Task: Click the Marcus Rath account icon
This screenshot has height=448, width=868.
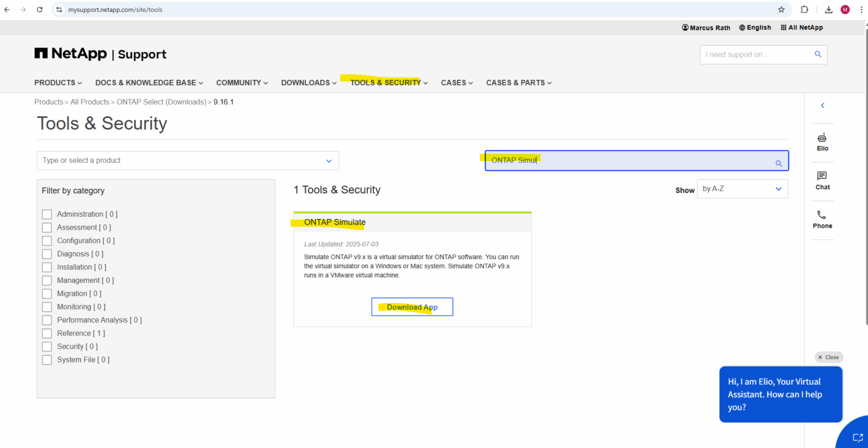Action: point(685,27)
